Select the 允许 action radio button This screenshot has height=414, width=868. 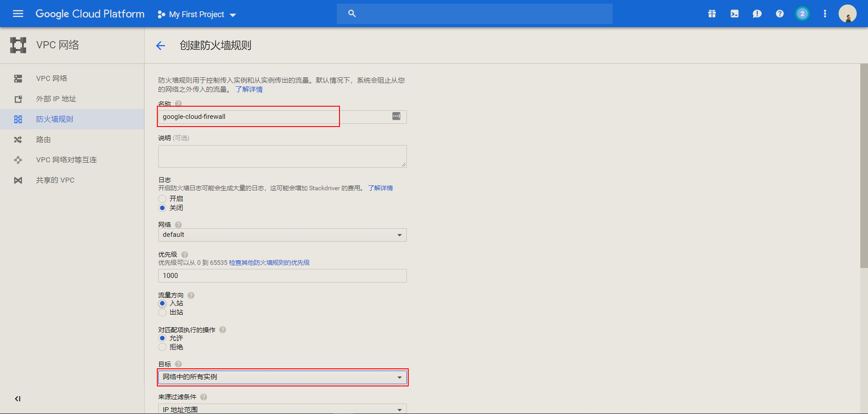(x=162, y=338)
